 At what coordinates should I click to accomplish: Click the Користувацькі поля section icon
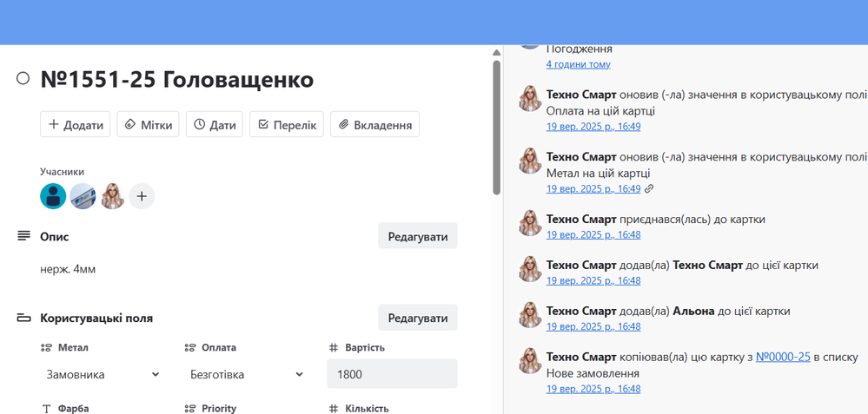(x=23, y=318)
